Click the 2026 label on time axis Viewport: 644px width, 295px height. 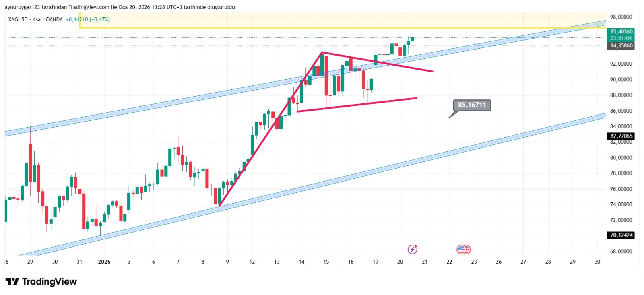104,262
